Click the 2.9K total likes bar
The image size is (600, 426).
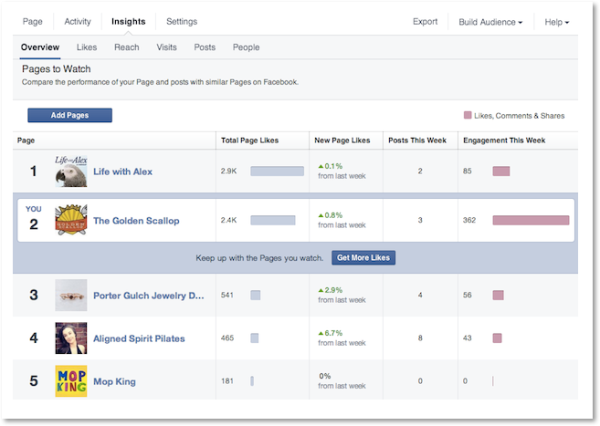[277, 171]
